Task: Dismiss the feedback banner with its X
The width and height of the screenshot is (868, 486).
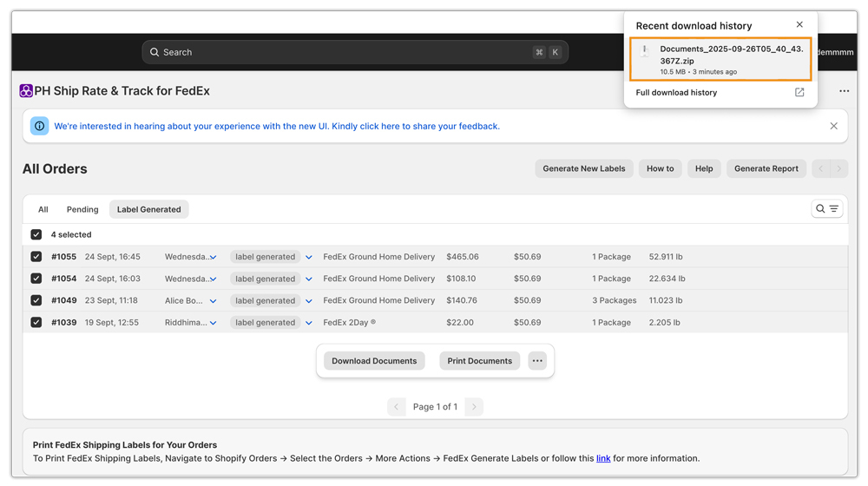Action: pyautogui.click(x=833, y=126)
